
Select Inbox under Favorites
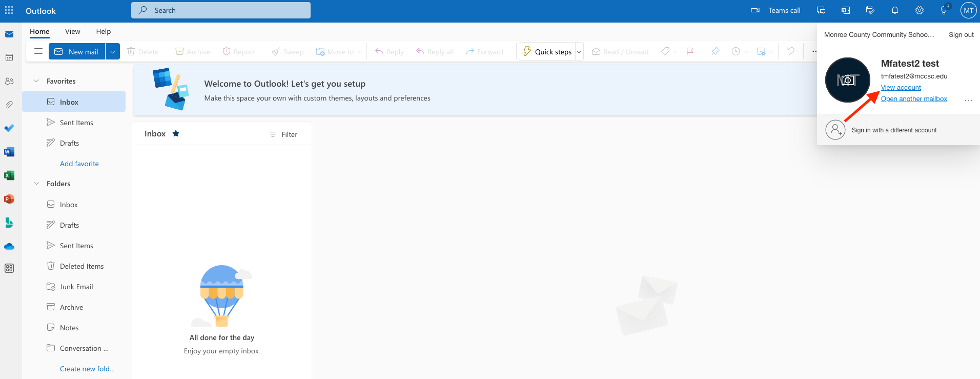[74, 102]
